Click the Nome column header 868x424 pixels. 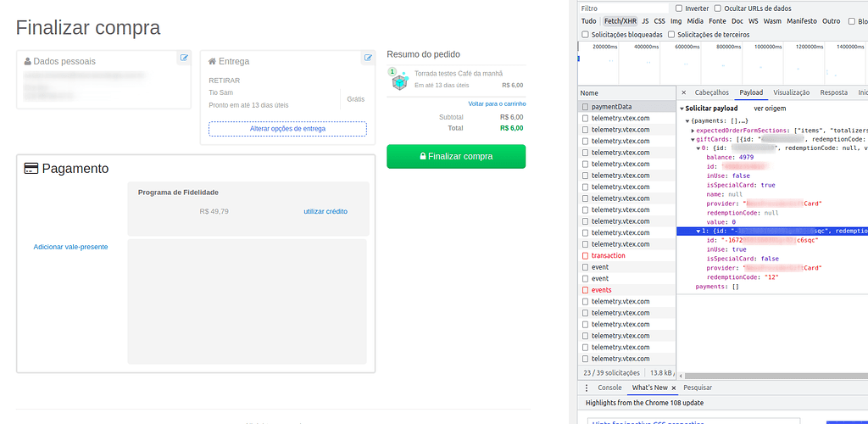[x=626, y=93]
